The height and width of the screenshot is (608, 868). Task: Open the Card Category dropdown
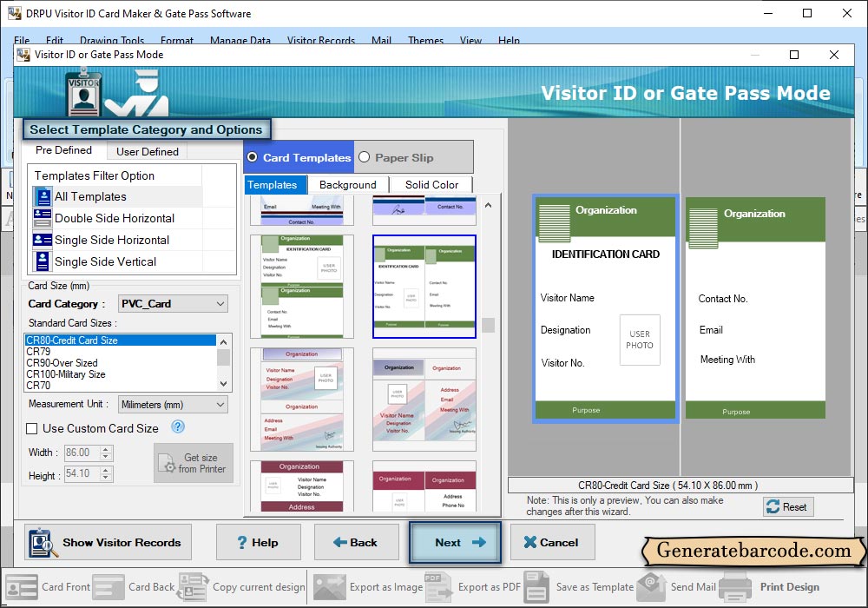(174, 303)
